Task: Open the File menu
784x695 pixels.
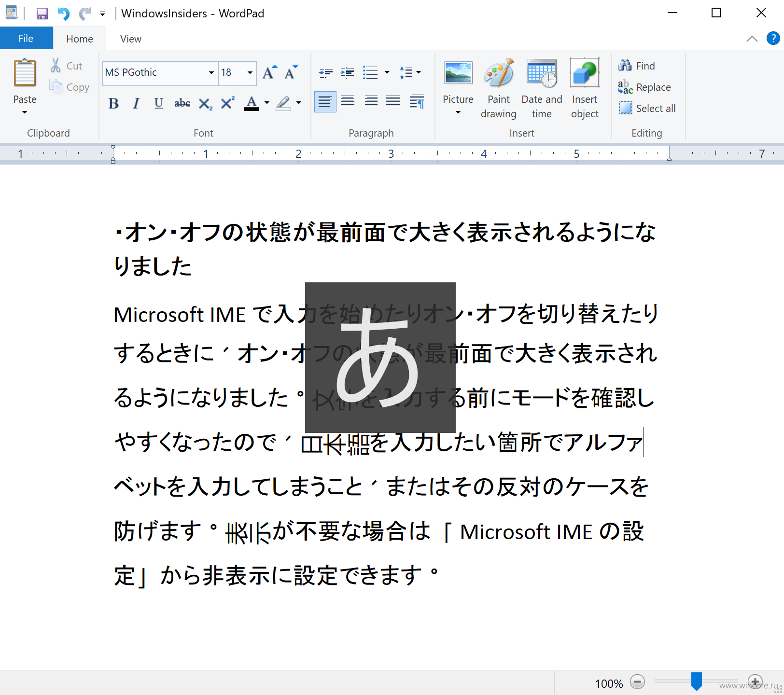Action: (x=26, y=38)
